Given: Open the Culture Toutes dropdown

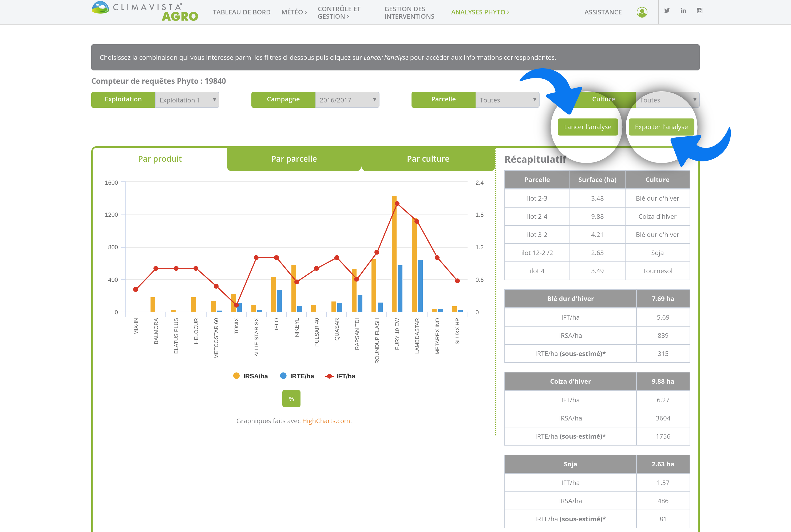Looking at the screenshot, I should click(667, 100).
